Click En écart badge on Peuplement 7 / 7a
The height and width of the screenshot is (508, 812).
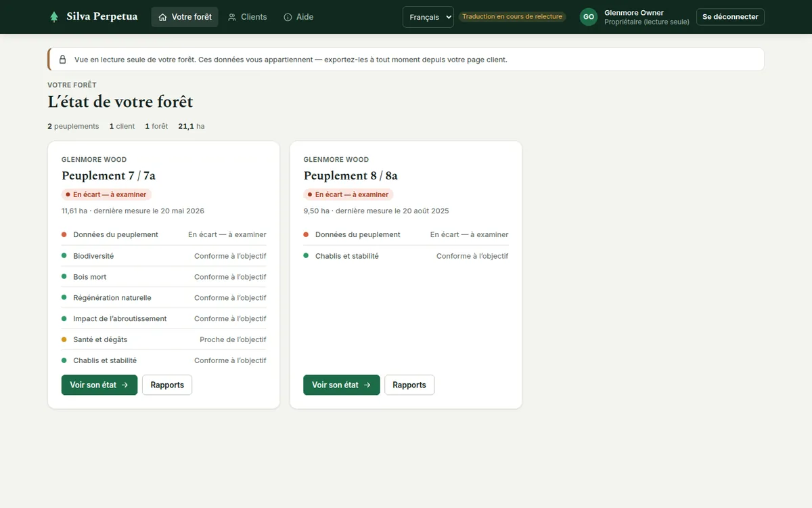click(106, 194)
